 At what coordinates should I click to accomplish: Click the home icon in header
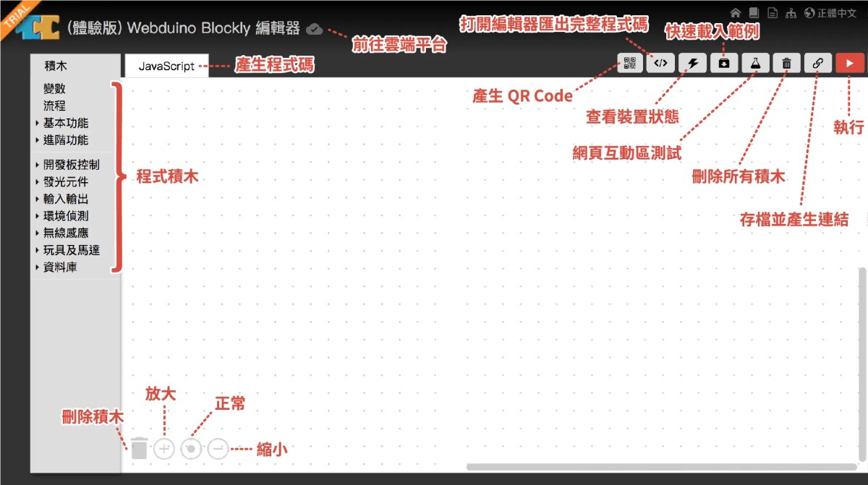click(x=735, y=12)
